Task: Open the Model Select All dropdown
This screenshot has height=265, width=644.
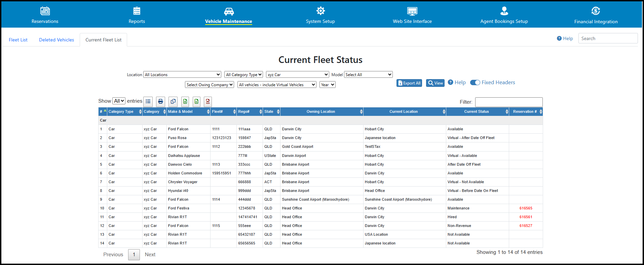Action: pos(368,75)
